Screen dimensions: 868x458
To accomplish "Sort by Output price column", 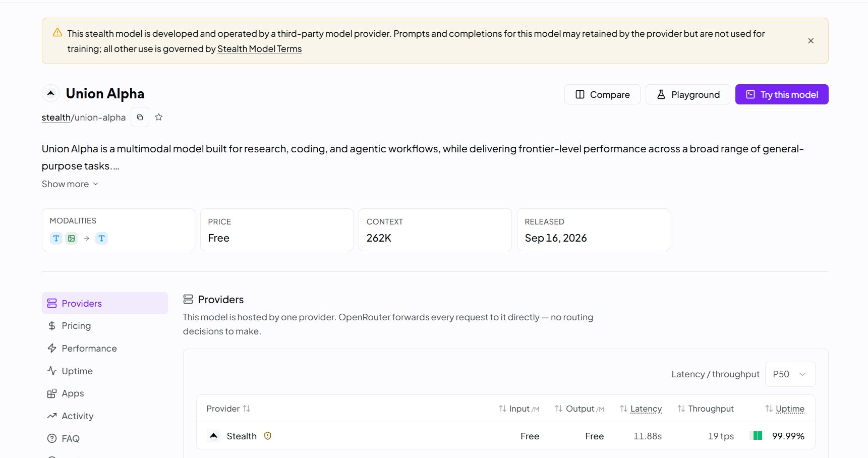I will [x=579, y=409].
